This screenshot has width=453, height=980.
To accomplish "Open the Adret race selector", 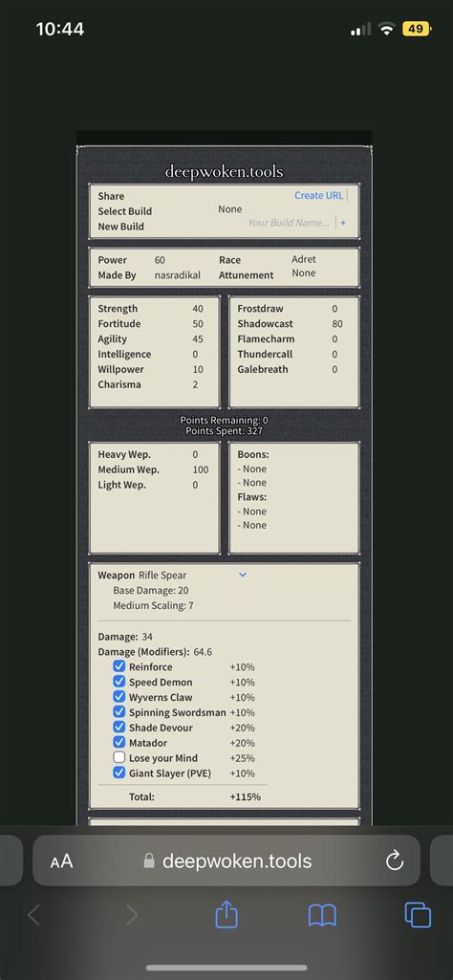I will pyautogui.click(x=304, y=259).
